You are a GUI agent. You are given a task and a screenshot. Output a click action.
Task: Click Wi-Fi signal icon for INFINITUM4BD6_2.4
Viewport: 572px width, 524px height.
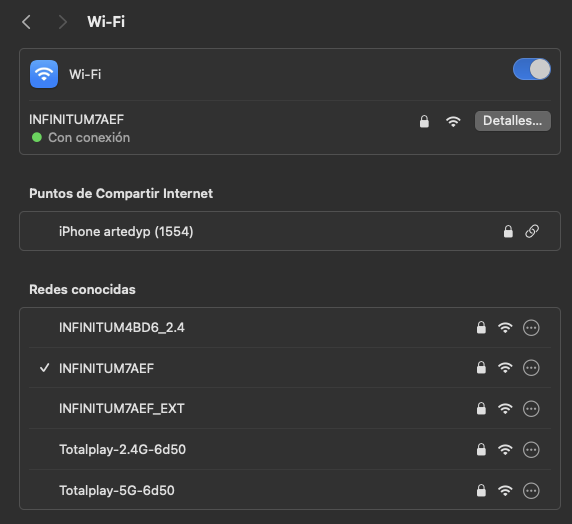click(x=505, y=328)
